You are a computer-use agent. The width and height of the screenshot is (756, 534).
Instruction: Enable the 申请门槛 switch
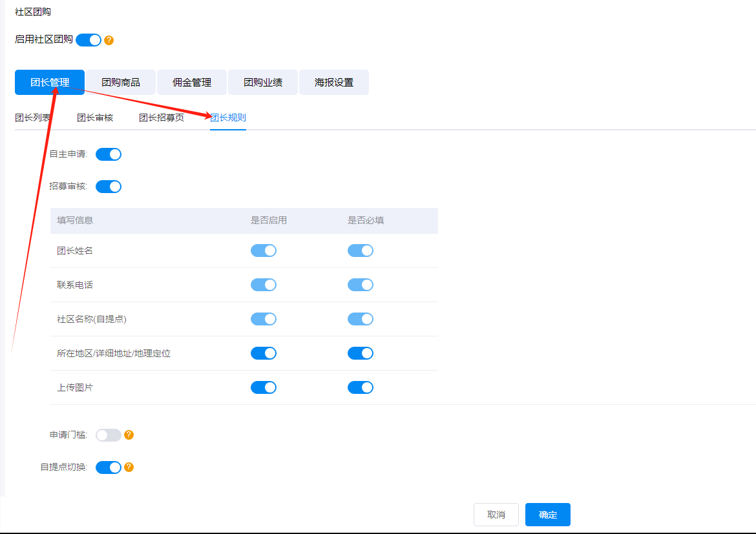click(x=109, y=435)
